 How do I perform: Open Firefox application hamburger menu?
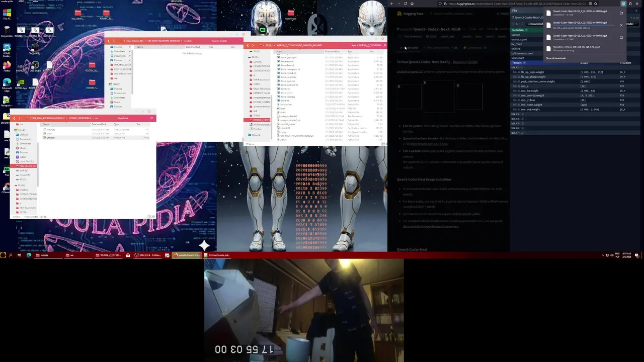(x=637, y=4)
